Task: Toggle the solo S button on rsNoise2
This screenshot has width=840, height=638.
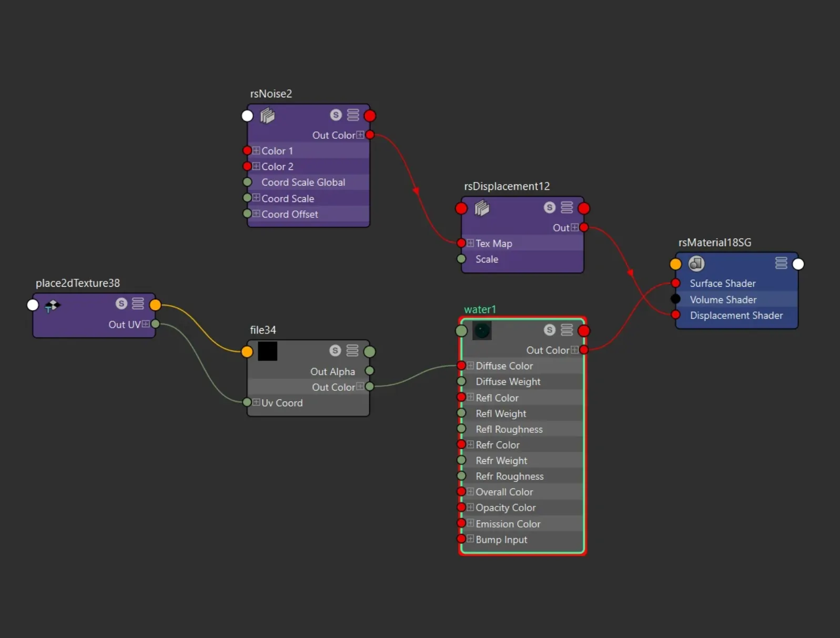Action: pos(336,115)
